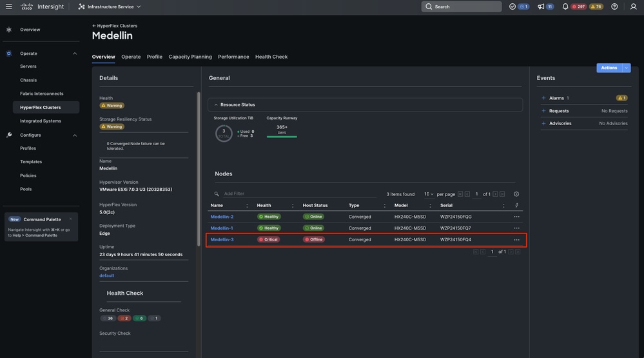Screen dimensions: 644x358
Task: Open Integrated Systems in the sidebar
Action: (41, 121)
